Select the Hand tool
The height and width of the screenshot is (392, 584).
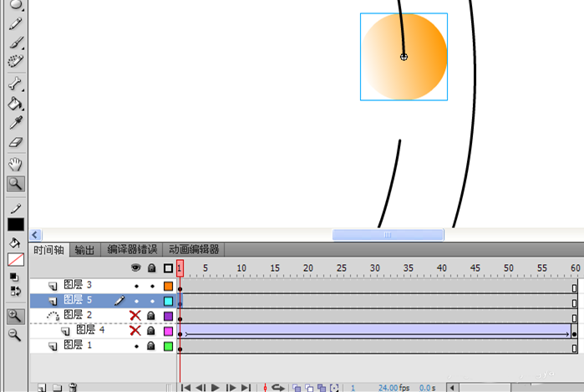tap(16, 164)
